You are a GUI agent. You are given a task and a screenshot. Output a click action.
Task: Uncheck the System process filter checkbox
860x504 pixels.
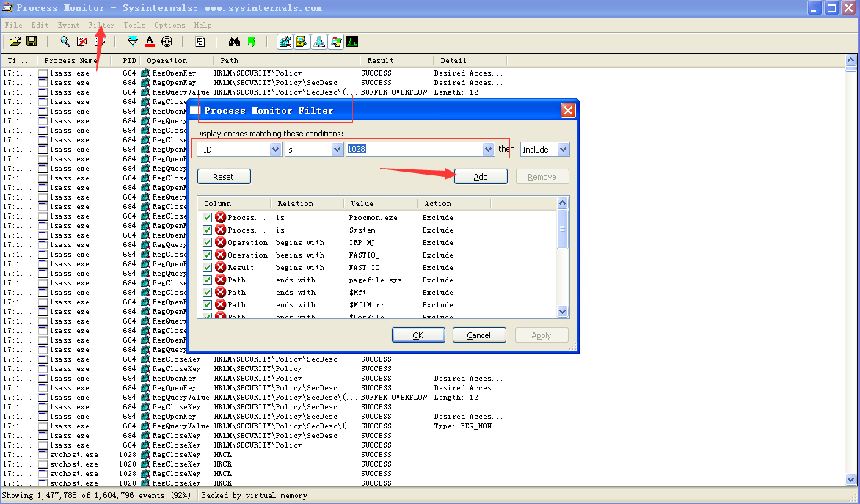pyautogui.click(x=208, y=230)
